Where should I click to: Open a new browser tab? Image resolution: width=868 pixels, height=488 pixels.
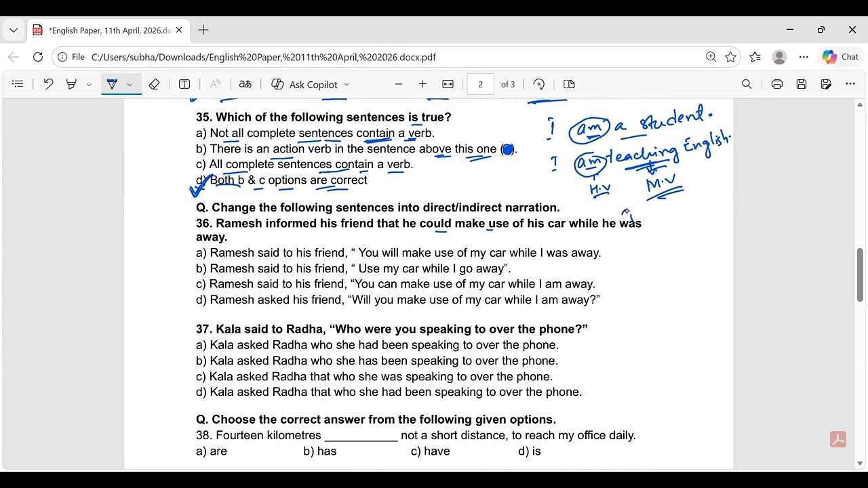coord(203,30)
